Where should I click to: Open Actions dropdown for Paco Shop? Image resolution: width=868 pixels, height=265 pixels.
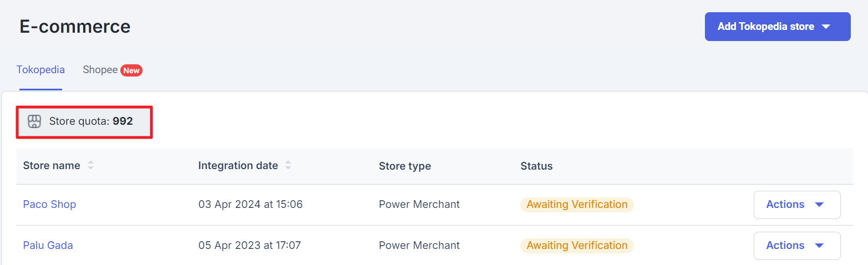click(796, 205)
